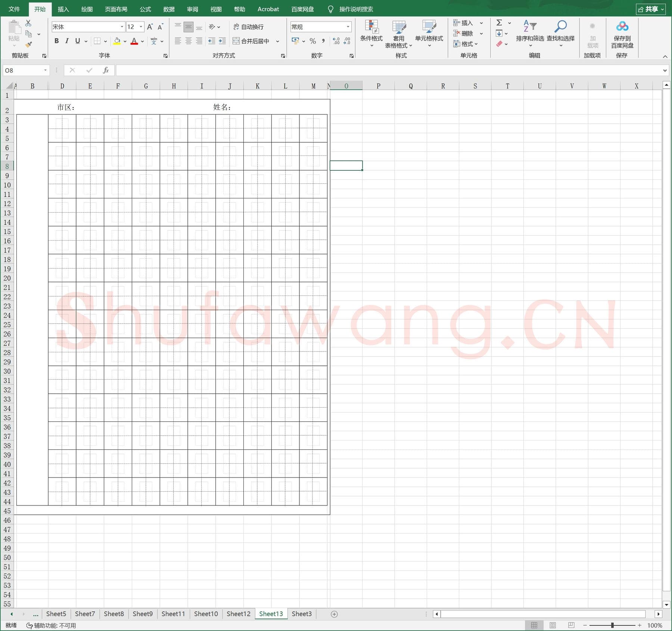The height and width of the screenshot is (631, 672).
Task: Open Conditional Formatting (条件格式)
Action: click(371, 34)
